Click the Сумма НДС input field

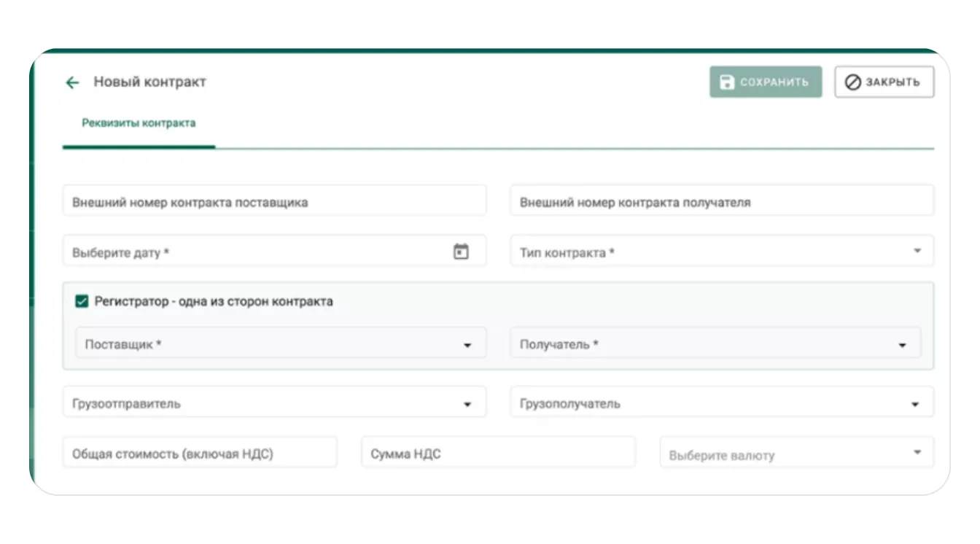[x=498, y=454]
